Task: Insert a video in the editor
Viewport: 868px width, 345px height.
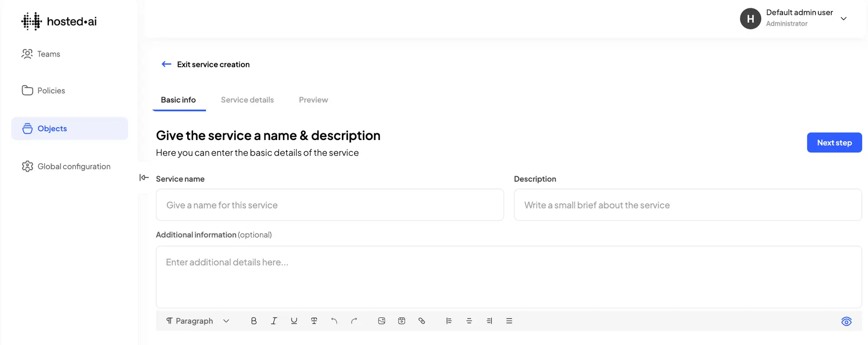Action: [401, 321]
